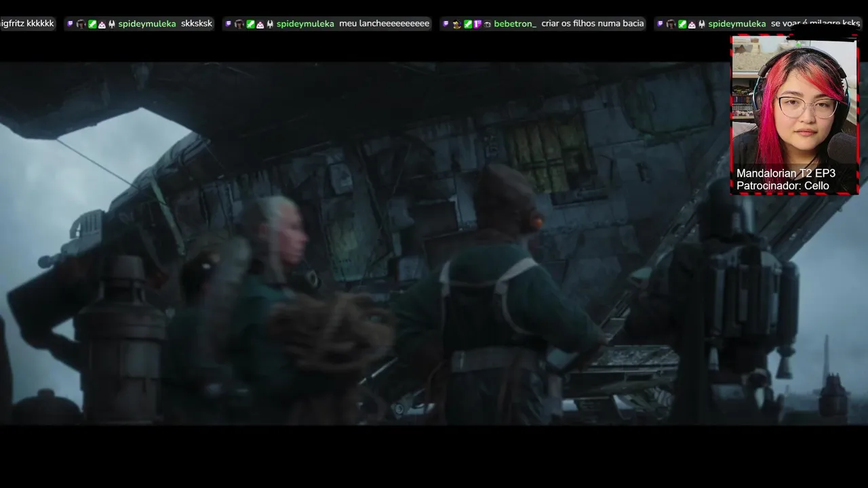
Task: Click the Twitch badge in bebetron_ message
Action: pos(446,24)
